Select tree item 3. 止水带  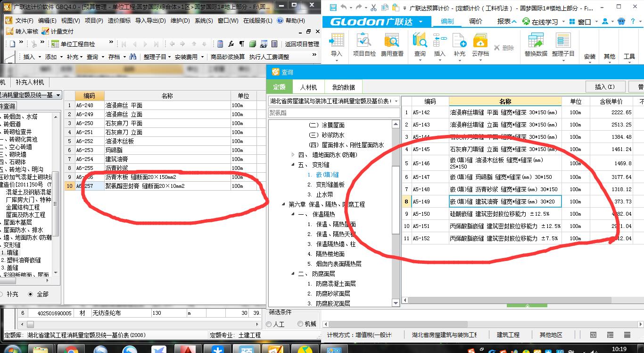click(320, 194)
